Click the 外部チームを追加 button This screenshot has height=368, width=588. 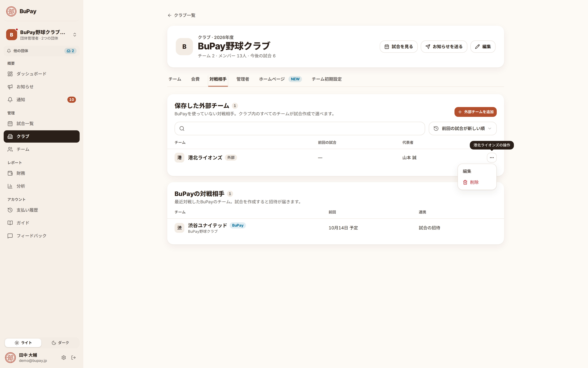coord(475,112)
